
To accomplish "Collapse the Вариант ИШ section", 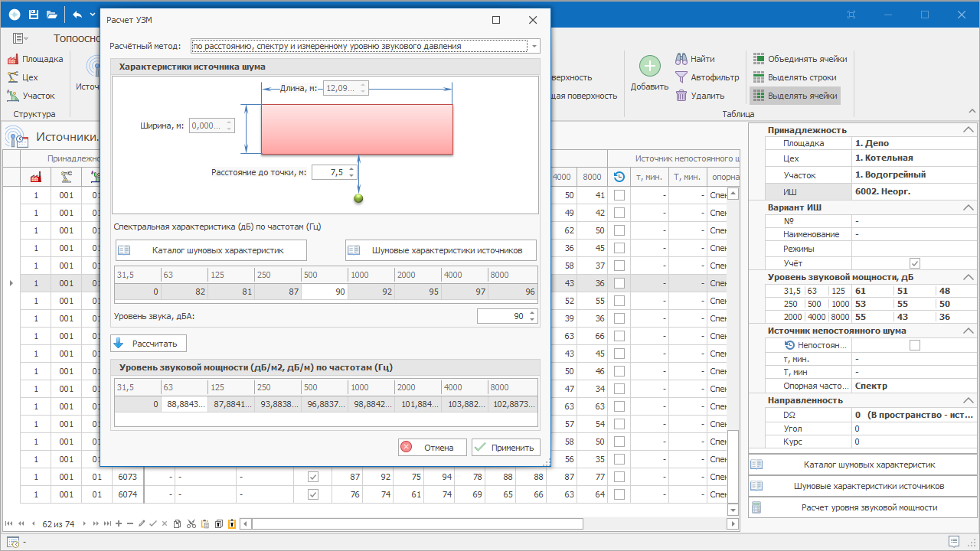I will (969, 207).
